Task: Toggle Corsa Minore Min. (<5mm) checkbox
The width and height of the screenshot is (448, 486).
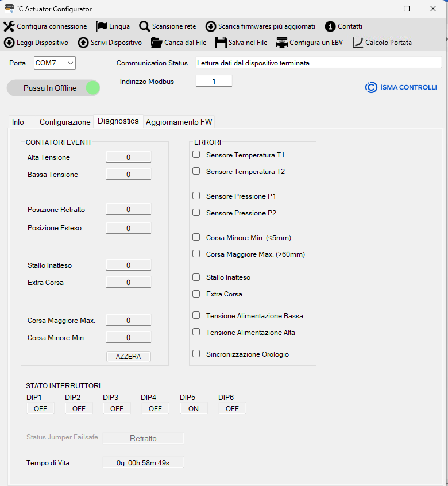Action: pos(196,237)
